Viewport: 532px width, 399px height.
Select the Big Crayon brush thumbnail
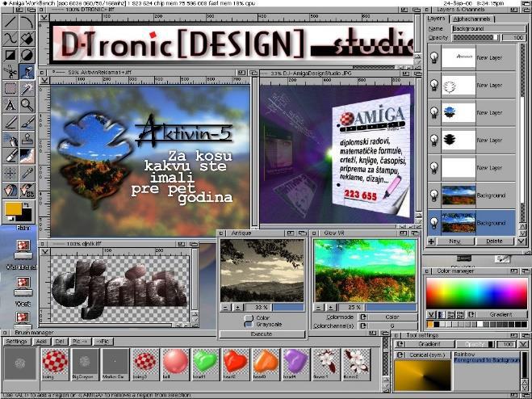tap(85, 364)
